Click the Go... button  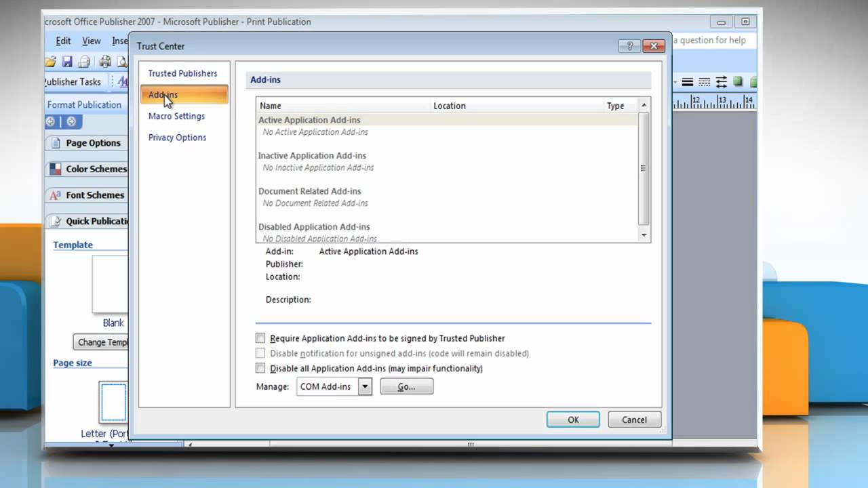point(406,386)
